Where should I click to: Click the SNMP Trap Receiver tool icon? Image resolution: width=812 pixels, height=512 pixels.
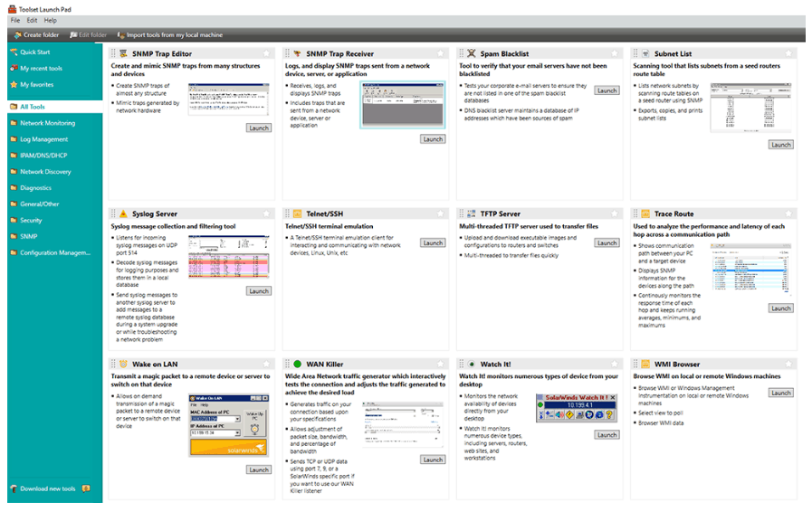click(297, 53)
